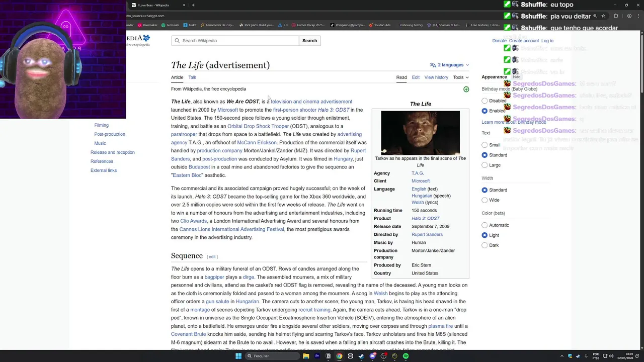Click the languages translate icon
The height and width of the screenshot is (362, 644).
click(x=433, y=65)
